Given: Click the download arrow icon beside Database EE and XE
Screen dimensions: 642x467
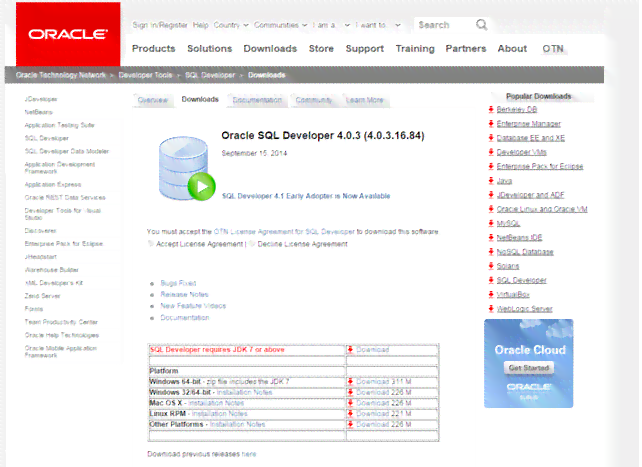Looking at the screenshot, I should 491,138.
